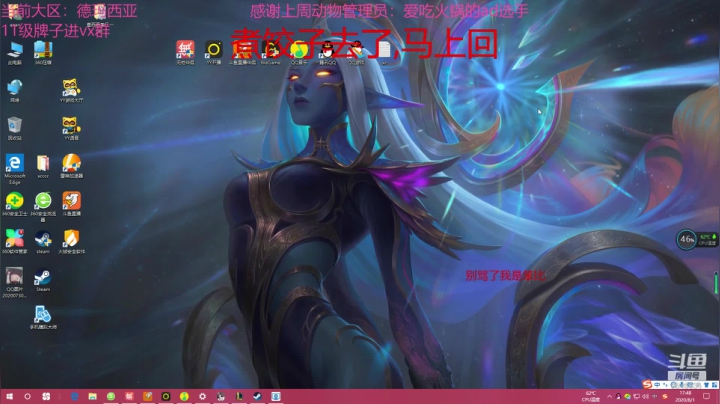Screen dimensions: 720x404
Task: Open the QQ图片 image file thumbnail
Action: click(15, 283)
